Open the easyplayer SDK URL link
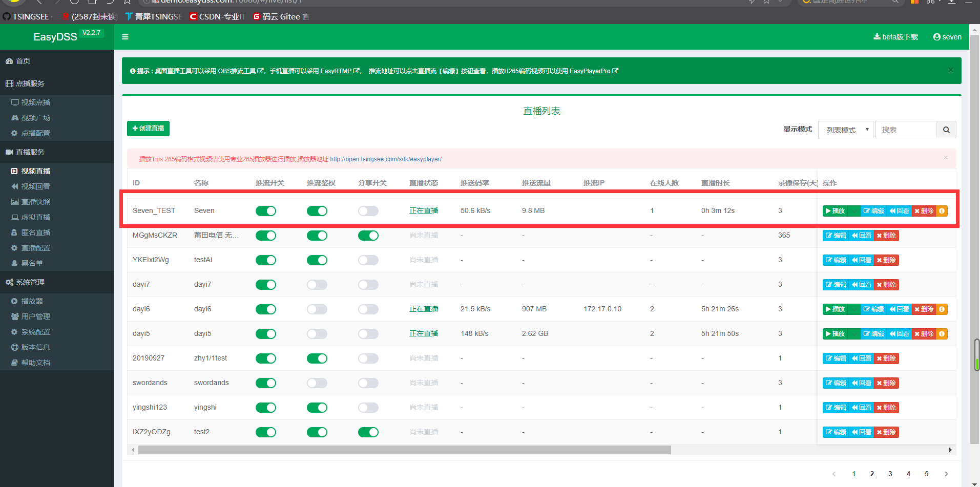Screen dimensions: 980x487 [386, 159]
